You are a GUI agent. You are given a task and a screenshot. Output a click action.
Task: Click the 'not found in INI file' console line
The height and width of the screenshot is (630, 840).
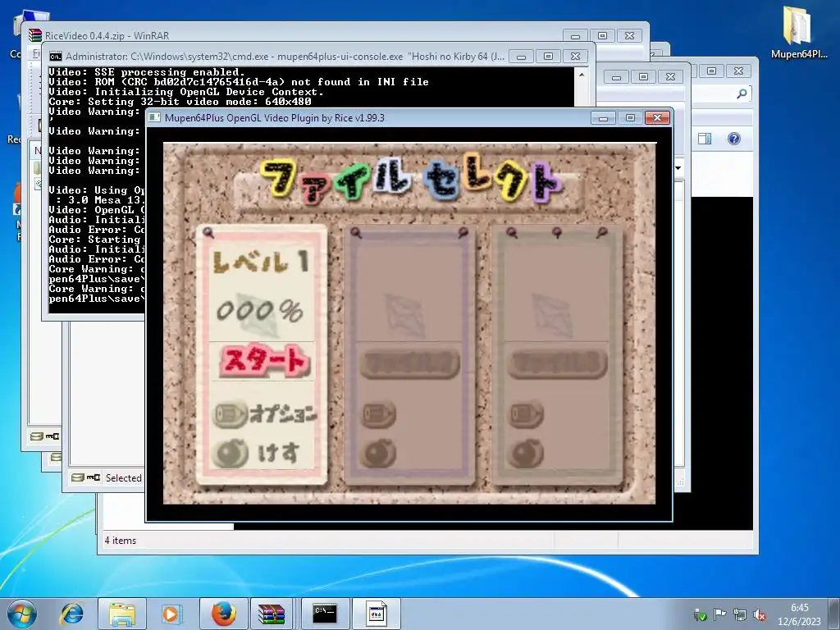pos(239,82)
